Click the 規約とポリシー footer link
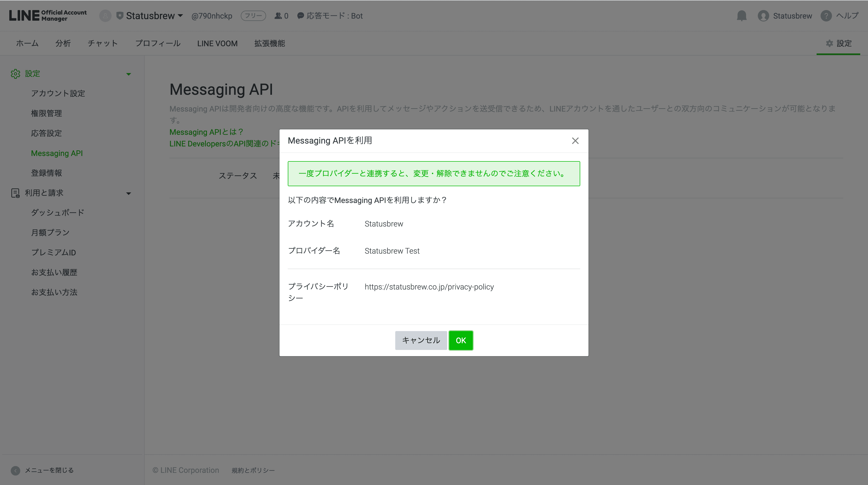Viewport: 868px width, 485px height. (253, 471)
